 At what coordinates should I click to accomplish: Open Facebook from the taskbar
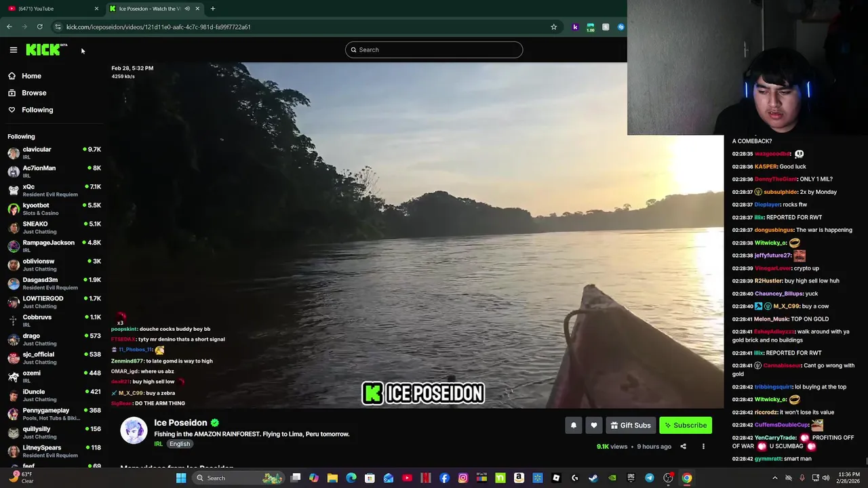444,478
